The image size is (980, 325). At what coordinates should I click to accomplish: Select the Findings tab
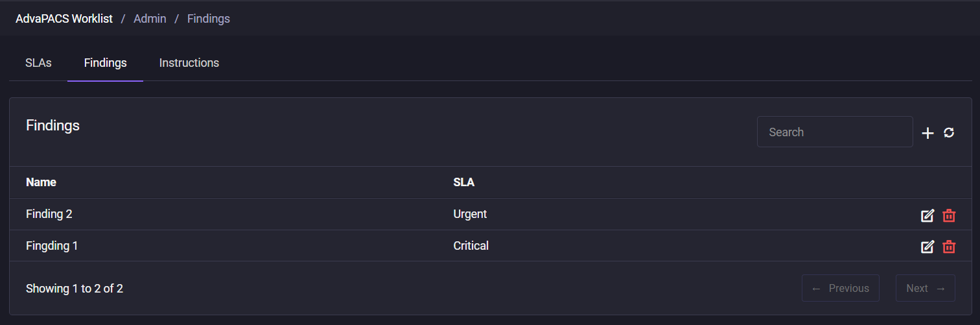pyautogui.click(x=106, y=63)
